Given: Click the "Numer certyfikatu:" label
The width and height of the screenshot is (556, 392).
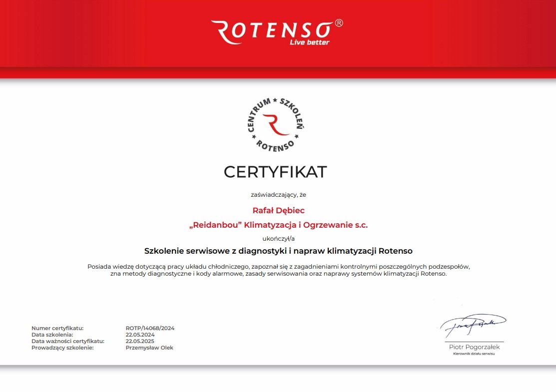Looking at the screenshot, I should coord(57,328).
